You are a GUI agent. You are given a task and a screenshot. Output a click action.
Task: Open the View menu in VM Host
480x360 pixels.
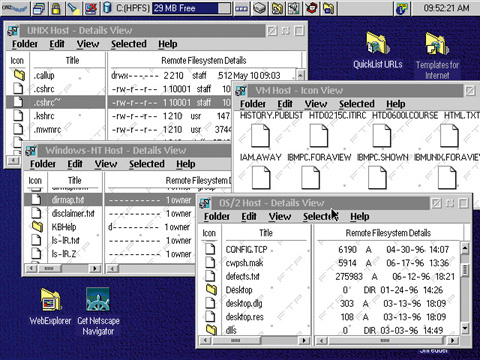tap(315, 104)
